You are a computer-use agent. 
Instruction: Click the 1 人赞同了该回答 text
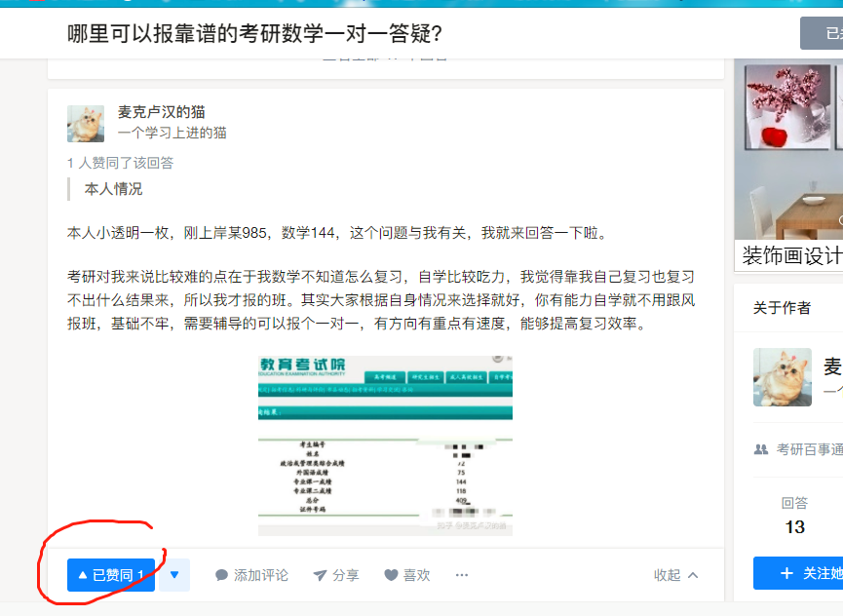[121, 163]
